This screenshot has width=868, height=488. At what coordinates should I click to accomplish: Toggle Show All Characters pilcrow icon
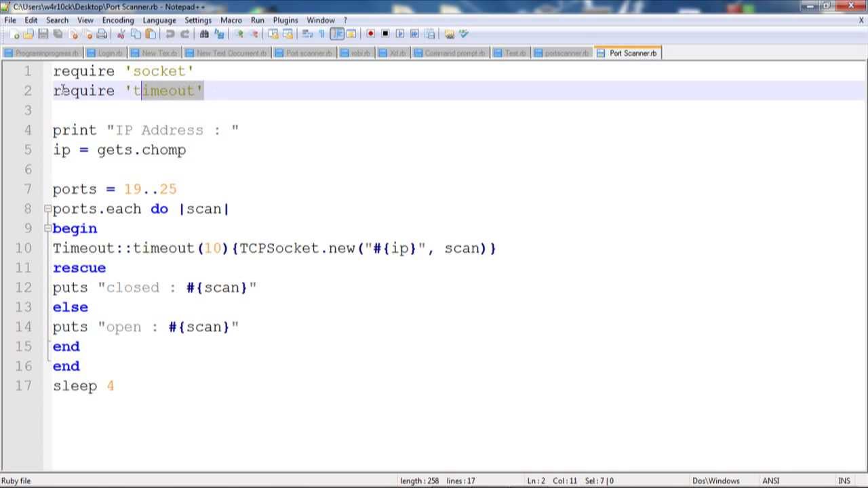(322, 34)
